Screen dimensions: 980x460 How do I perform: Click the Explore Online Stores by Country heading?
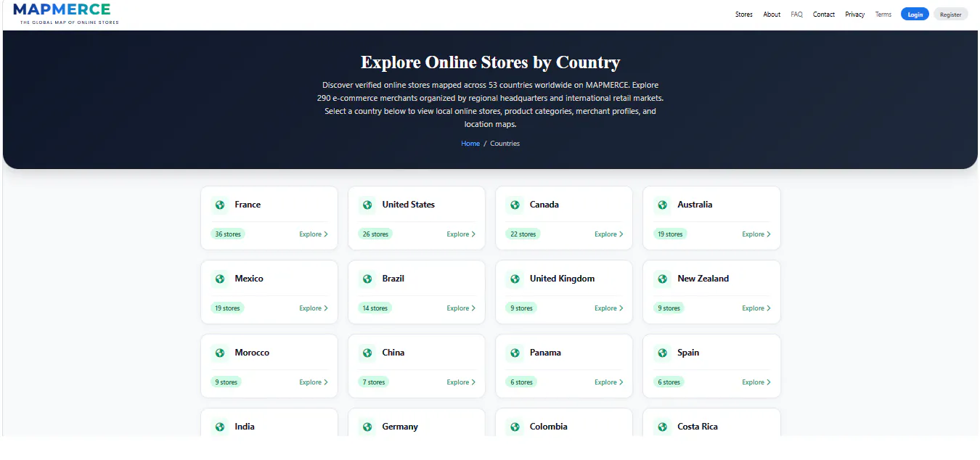490,62
